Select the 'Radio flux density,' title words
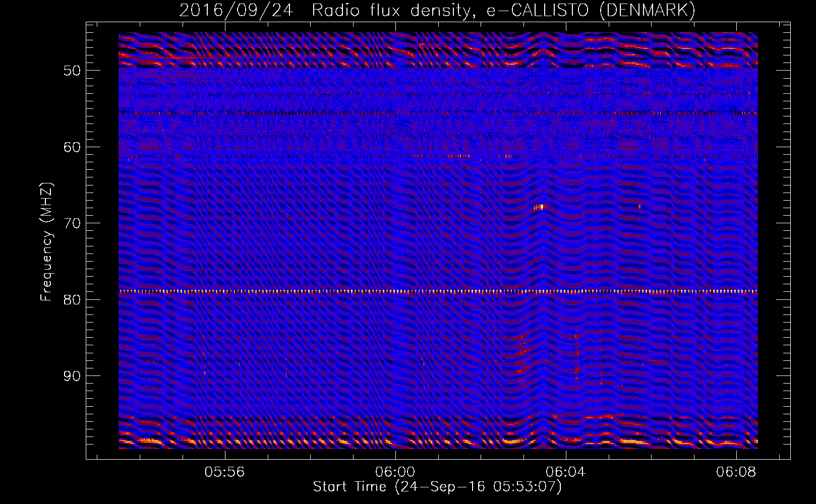Image resolution: width=816 pixels, height=504 pixels. click(393, 11)
